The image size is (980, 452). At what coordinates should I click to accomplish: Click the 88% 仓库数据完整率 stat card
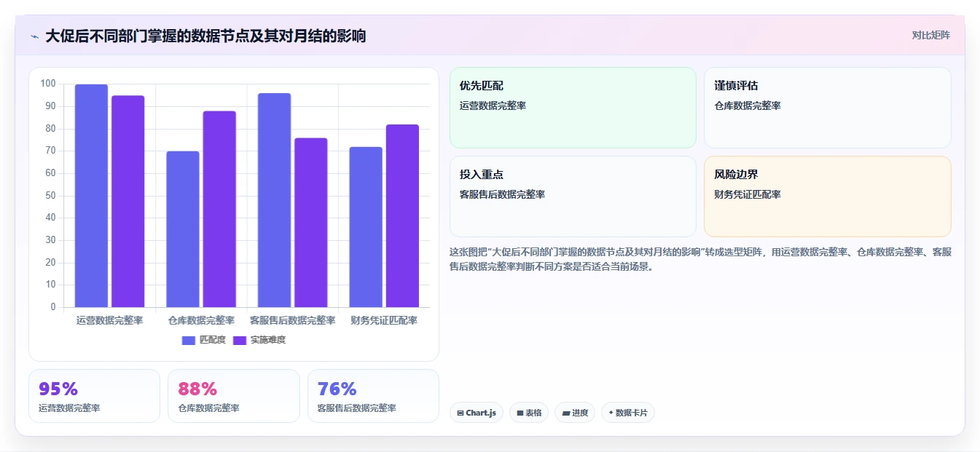pos(234,396)
